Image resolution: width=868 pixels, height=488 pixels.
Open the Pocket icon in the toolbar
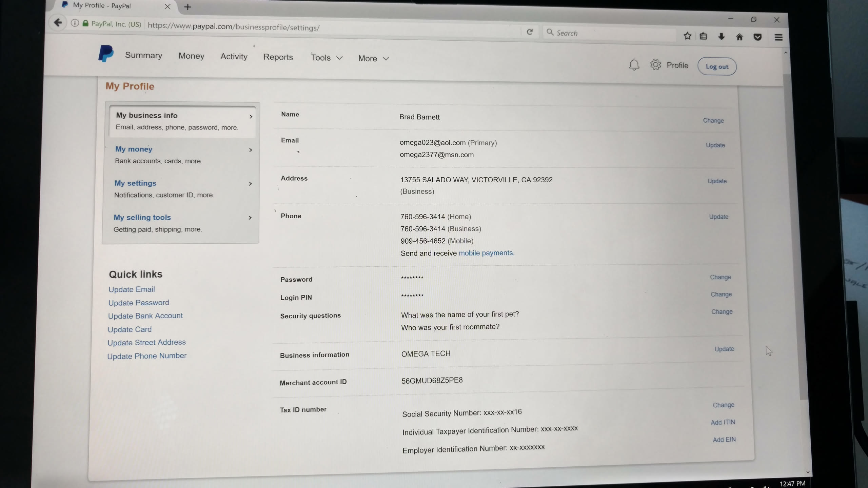coord(757,37)
